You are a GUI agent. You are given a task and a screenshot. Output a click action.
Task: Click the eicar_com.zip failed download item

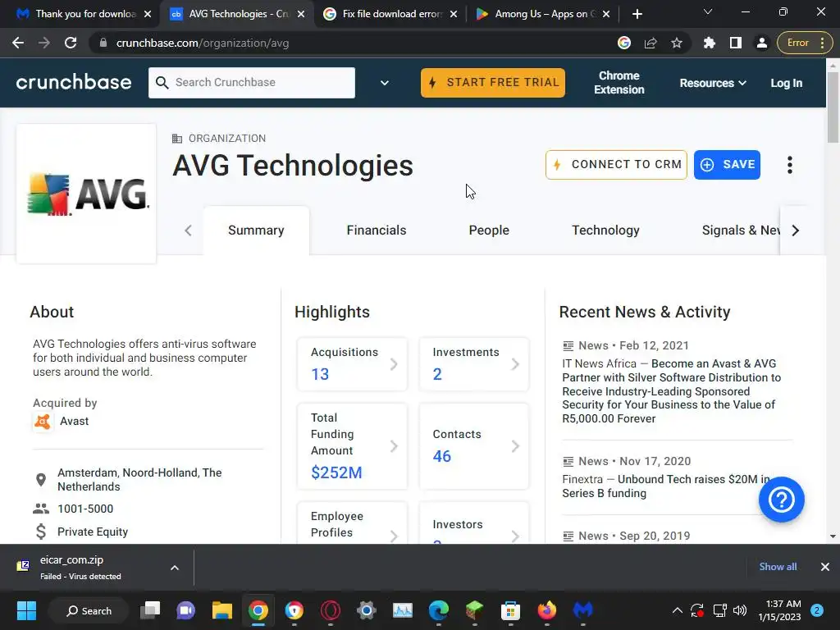tap(80, 568)
